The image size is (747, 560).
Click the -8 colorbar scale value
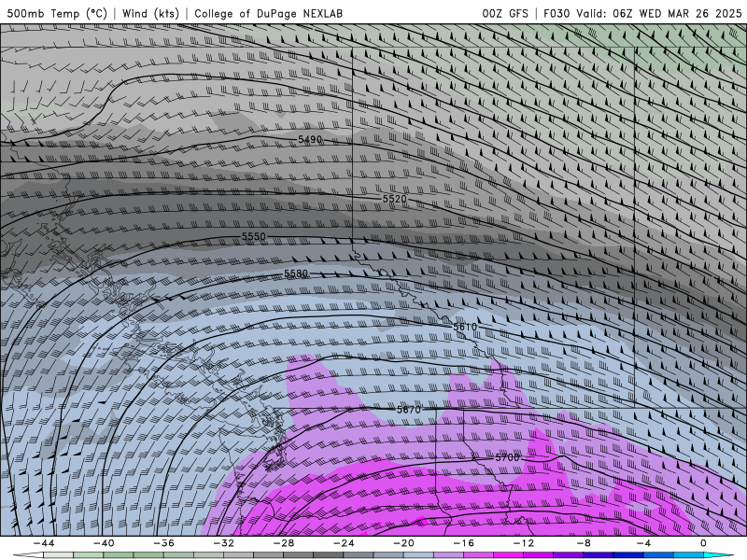coord(585,543)
